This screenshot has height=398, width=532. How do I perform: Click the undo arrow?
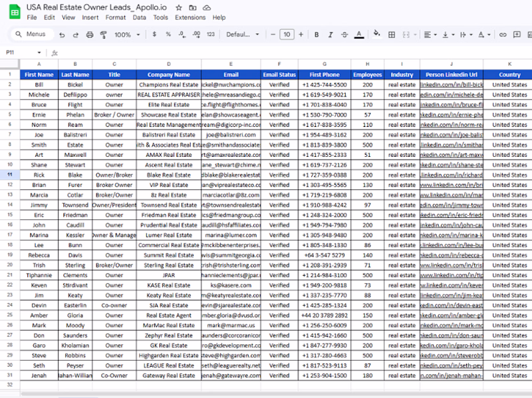tap(62, 35)
